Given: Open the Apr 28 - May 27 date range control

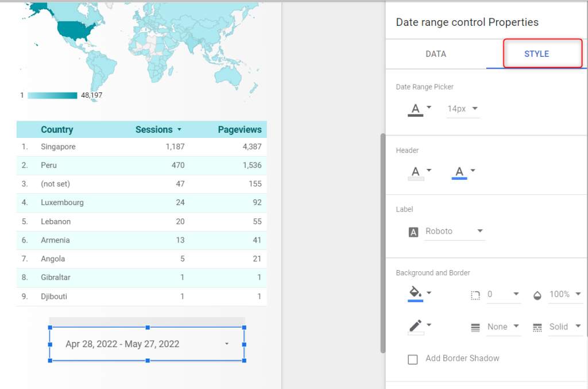Looking at the screenshot, I should coord(147,344).
